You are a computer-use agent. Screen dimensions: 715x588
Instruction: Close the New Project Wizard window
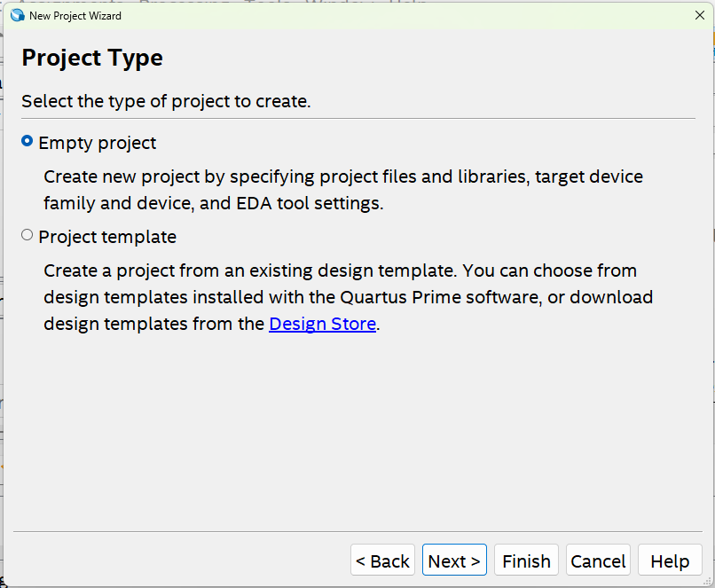pos(700,15)
